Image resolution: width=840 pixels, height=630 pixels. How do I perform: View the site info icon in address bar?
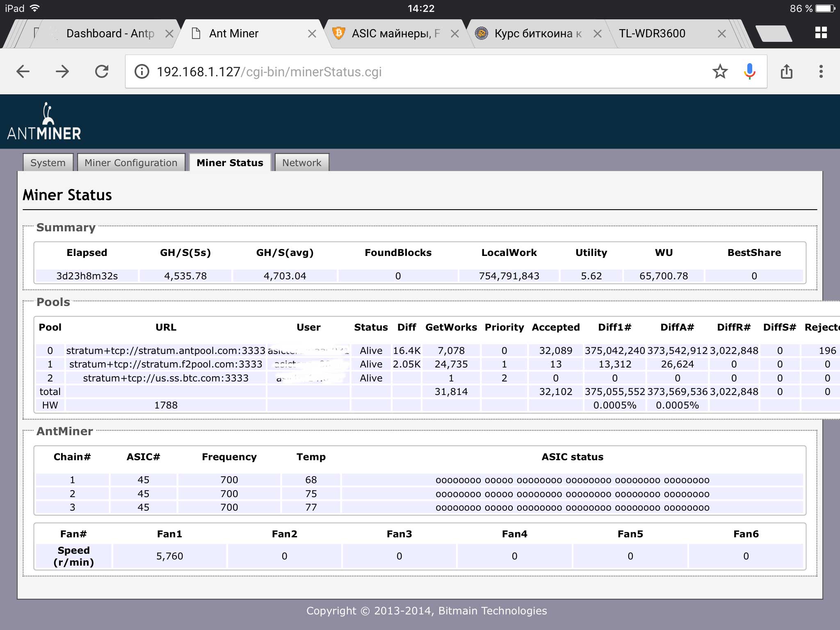pos(142,72)
